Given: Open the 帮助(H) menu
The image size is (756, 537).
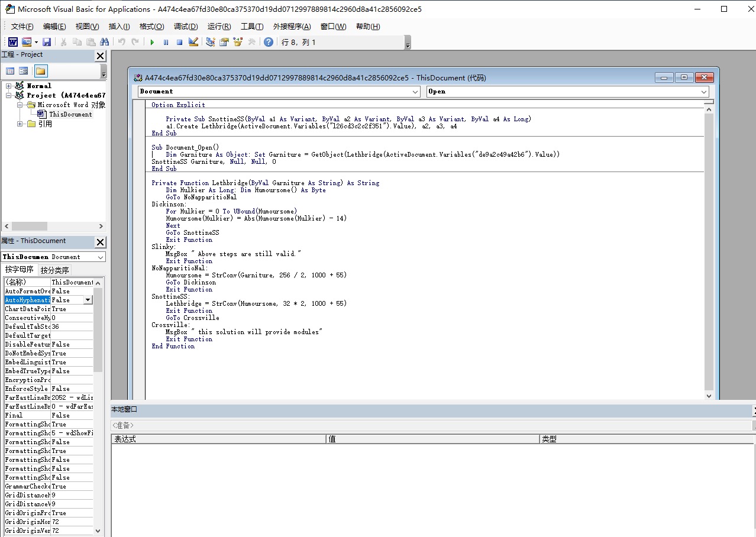Looking at the screenshot, I should point(368,27).
